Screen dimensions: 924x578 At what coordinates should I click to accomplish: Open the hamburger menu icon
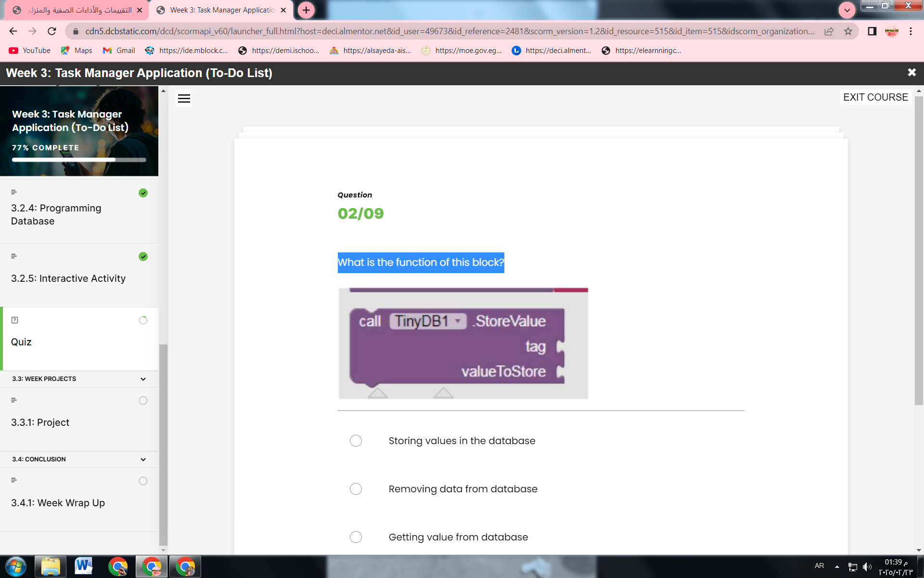pos(184,98)
